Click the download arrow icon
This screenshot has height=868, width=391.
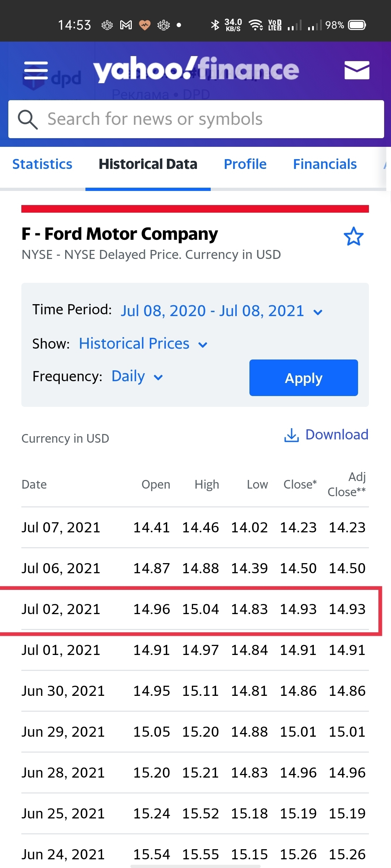click(291, 435)
